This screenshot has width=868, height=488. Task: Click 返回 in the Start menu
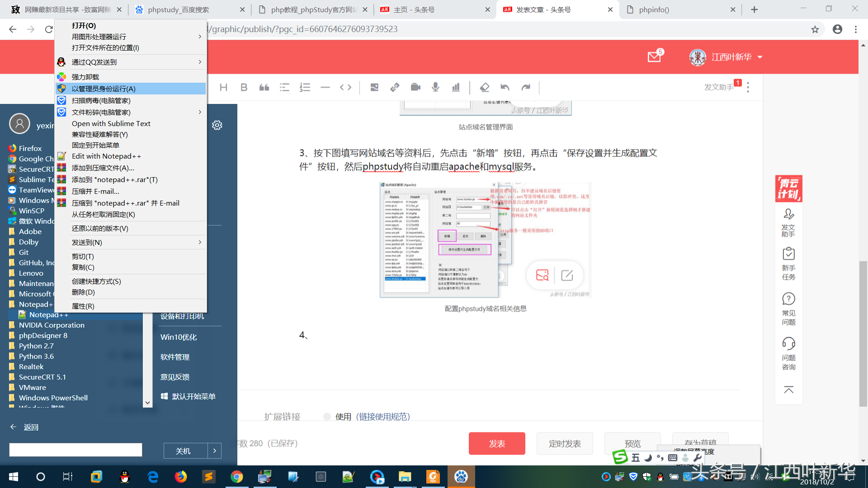click(x=25, y=427)
